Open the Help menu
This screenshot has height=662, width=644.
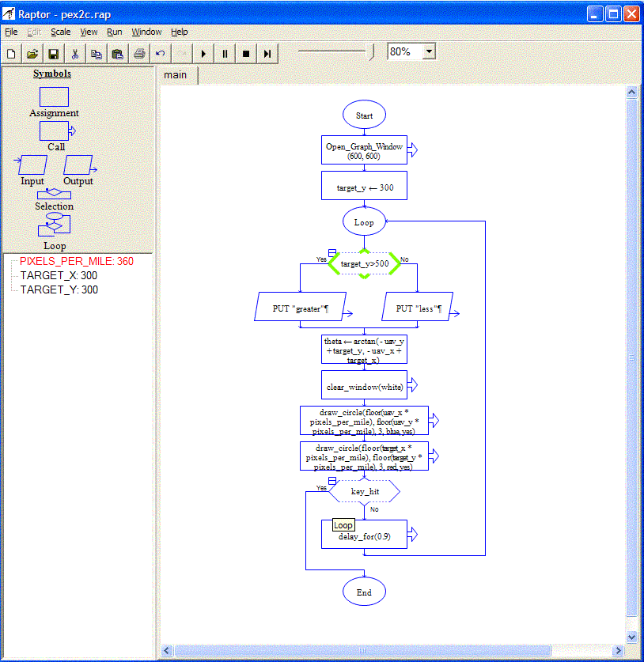[x=179, y=32]
